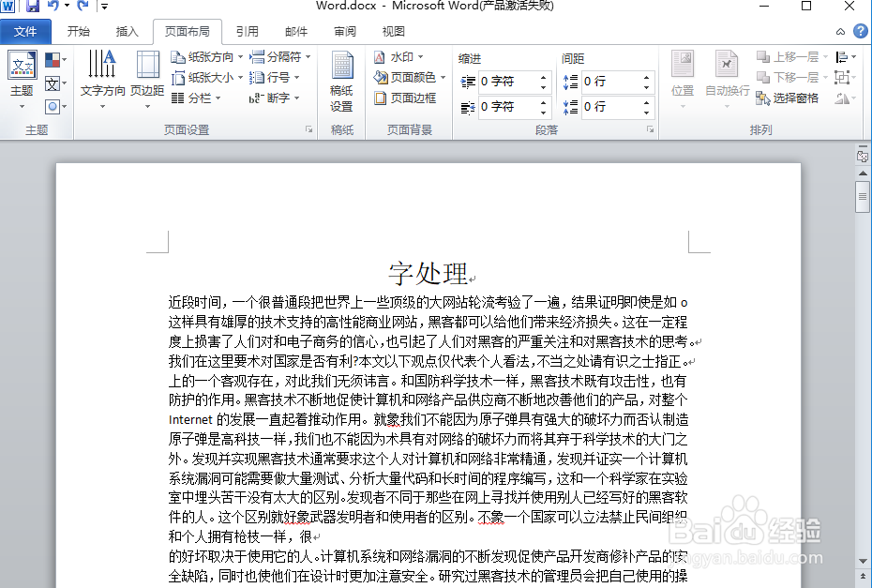Click Undo icon in quick access toolbar
Screen dimensions: 872x588
(x=53, y=7)
